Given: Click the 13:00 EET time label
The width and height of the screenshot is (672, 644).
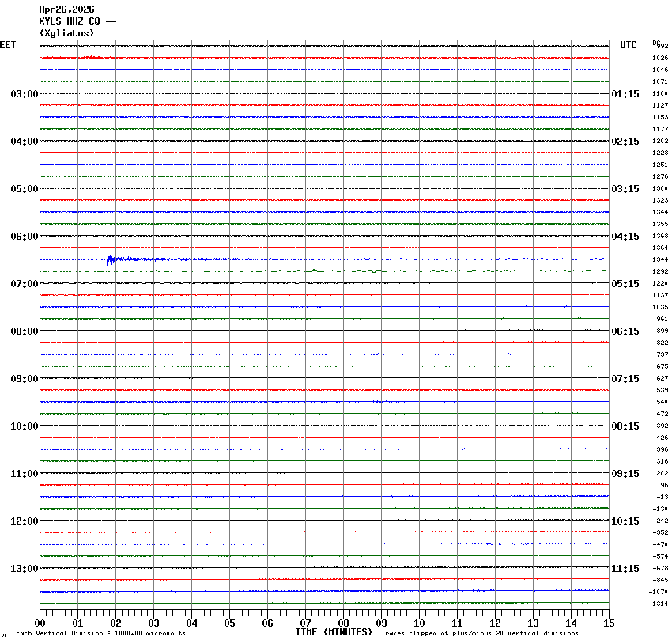Looking at the screenshot, I should click(x=24, y=569).
